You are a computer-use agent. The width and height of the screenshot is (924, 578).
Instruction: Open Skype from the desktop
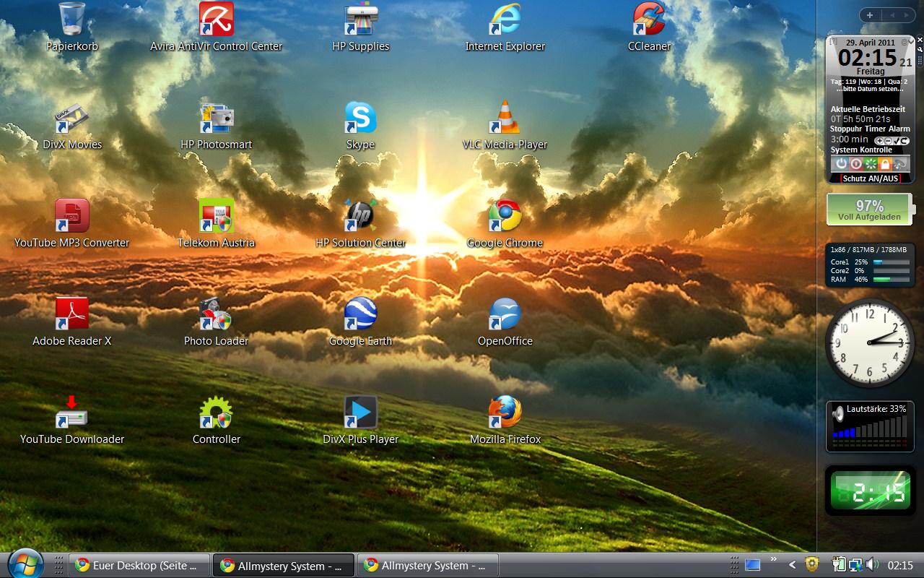coord(361,126)
